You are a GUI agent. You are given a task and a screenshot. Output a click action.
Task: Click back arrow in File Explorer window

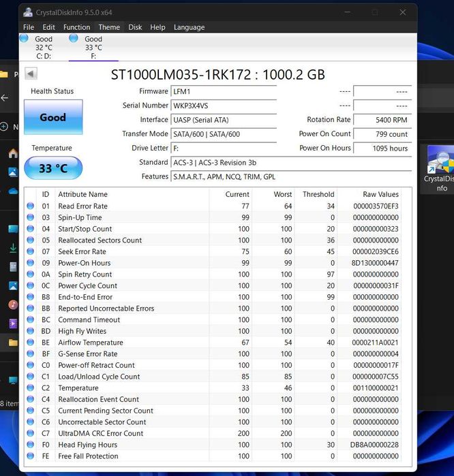coord(4,98)
